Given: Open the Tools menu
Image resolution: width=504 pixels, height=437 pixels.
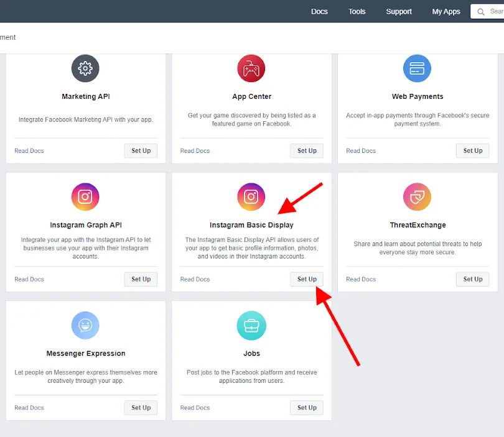Looking at the screenshot, I should pyautogui.click(x=357, y=12).
